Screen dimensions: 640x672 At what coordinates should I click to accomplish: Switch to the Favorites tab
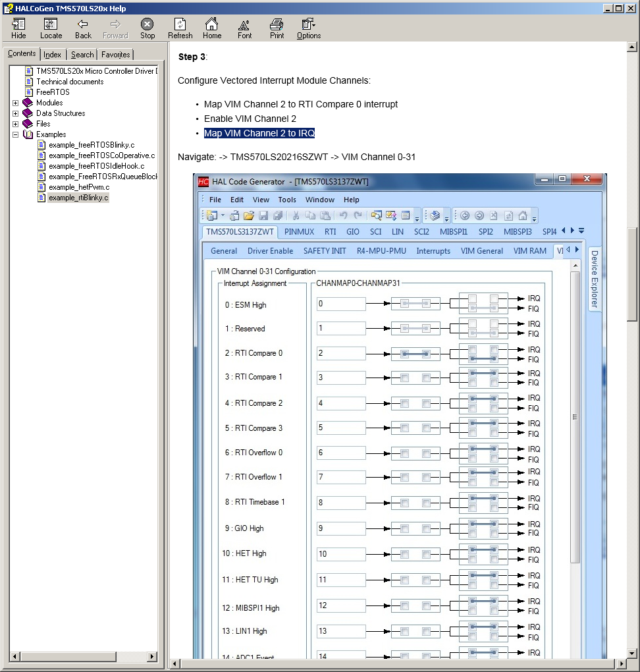click(x=116, y=55)
